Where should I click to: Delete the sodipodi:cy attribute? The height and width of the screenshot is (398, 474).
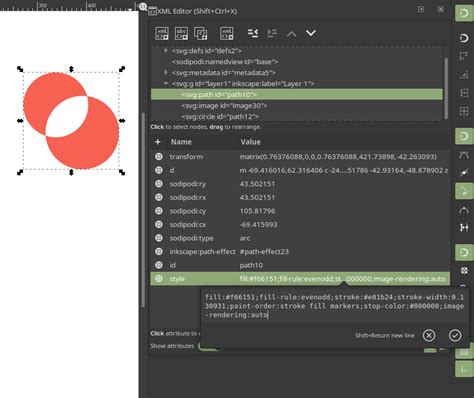coord(159,211)
